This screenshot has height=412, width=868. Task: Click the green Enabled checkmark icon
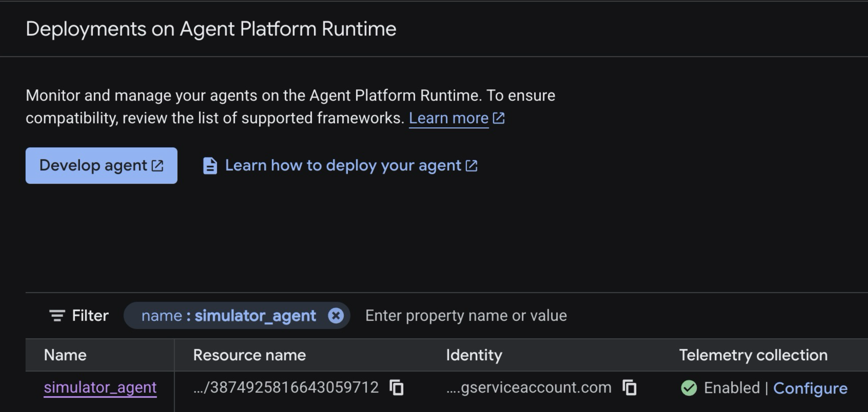tap(689, 388)
